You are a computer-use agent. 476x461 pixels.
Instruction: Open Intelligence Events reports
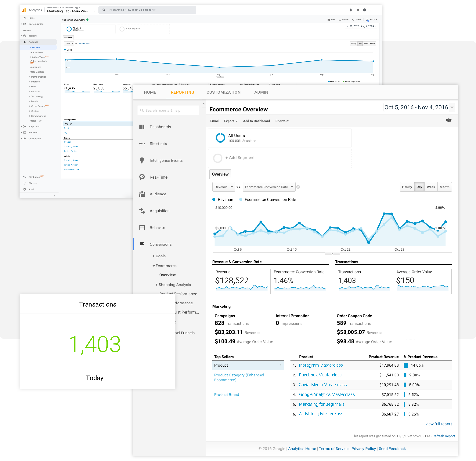click(166, 160)
